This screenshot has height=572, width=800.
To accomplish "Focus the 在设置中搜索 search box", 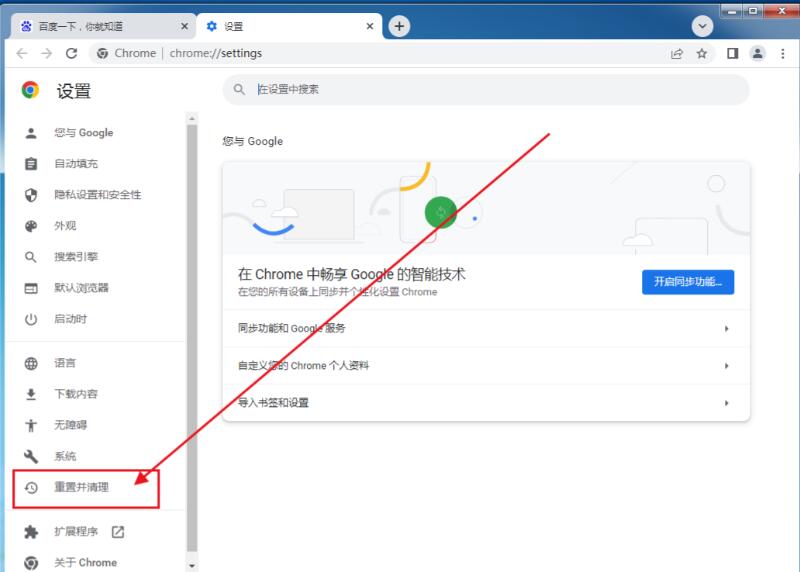I will pyautogui.click(x=486, y=90).
